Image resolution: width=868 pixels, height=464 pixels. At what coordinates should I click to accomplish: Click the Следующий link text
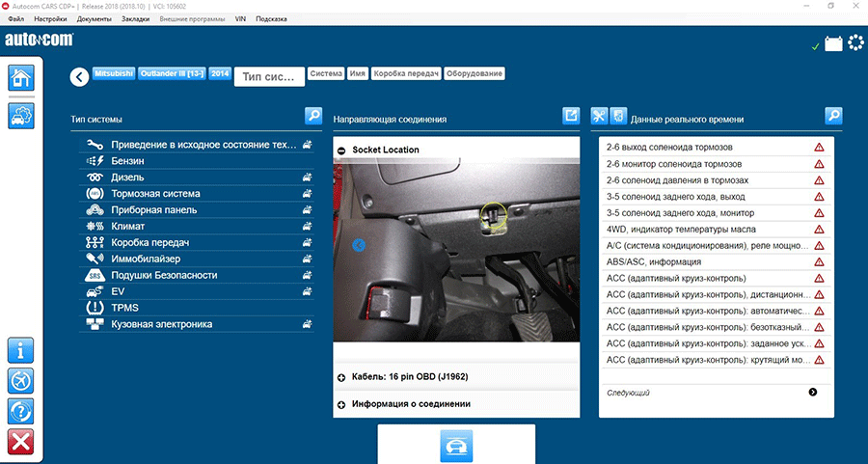(628, 394)
